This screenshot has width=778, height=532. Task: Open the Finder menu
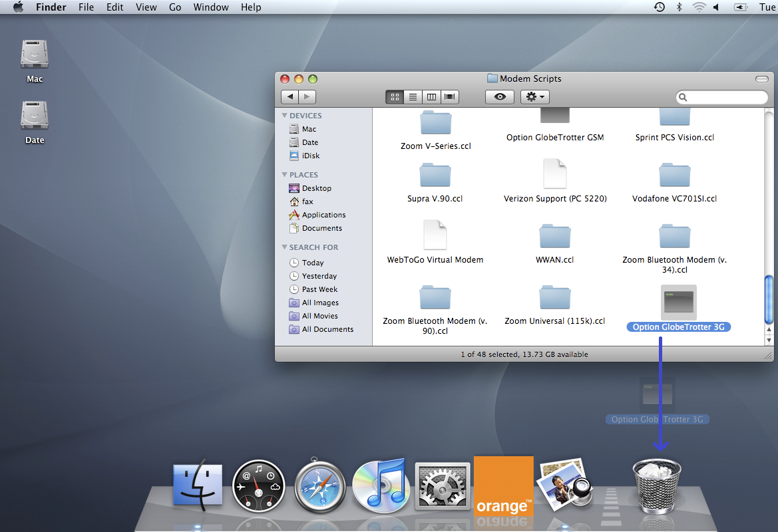[51, 7]
